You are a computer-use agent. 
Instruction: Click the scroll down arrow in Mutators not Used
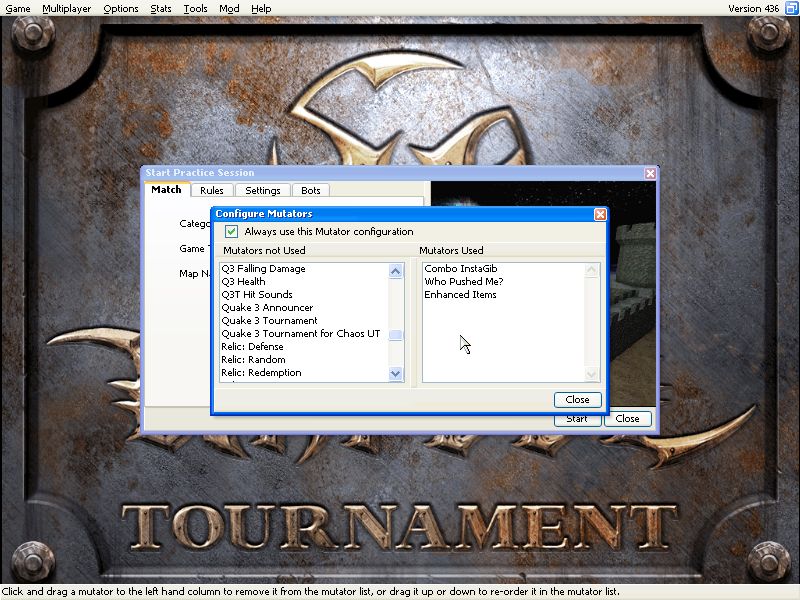396,374
